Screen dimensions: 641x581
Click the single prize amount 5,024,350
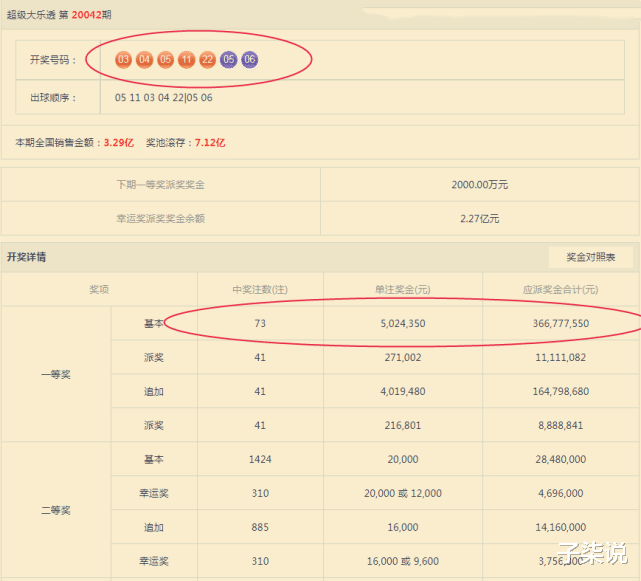tap(403, 323)
